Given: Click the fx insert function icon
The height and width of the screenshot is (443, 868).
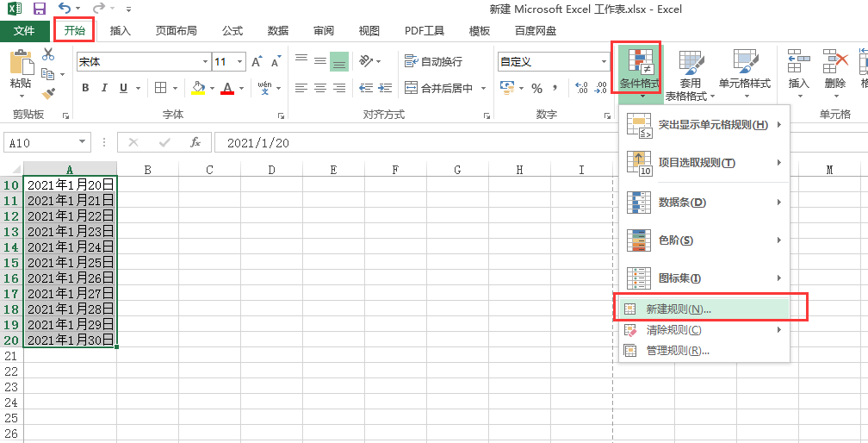Looking at the screenshot, I should (195, 143).
